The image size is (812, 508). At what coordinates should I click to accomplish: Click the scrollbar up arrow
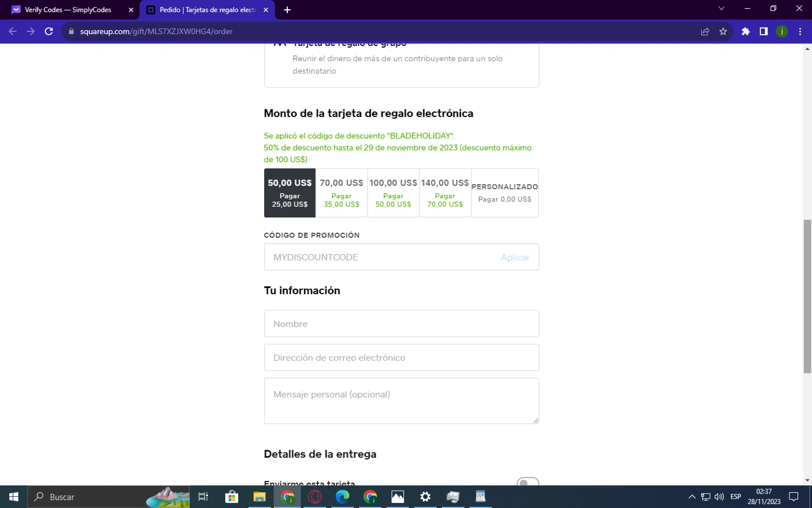tap(807, 49)
